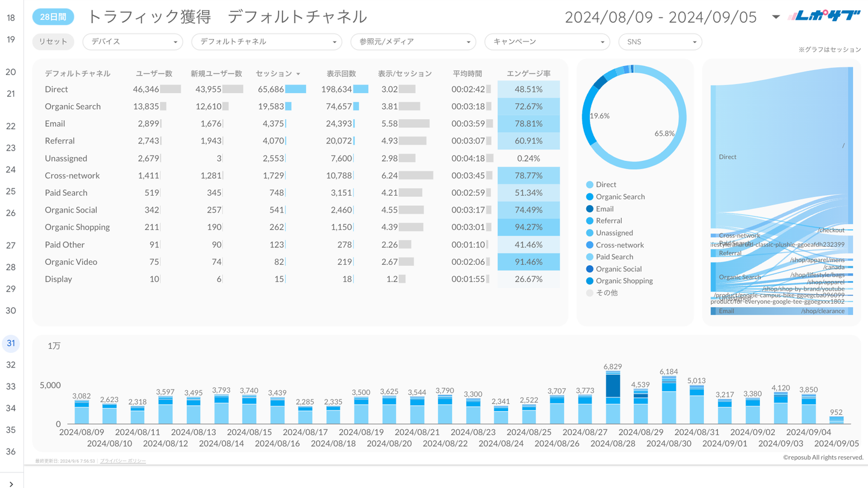Click the レポサブ logo icon
Screen dimensions: 868x488
824,17
